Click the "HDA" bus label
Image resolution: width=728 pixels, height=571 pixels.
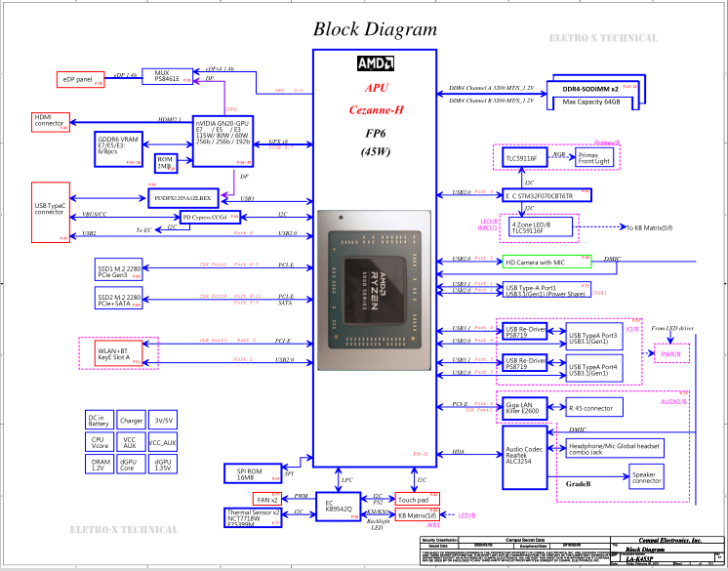pos(459,452)
